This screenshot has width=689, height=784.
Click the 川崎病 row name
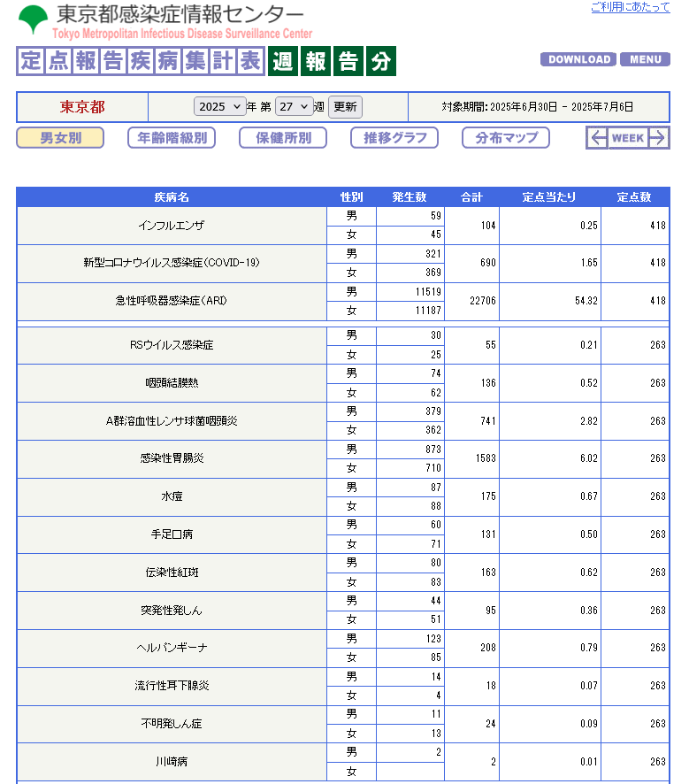point(172,762)
